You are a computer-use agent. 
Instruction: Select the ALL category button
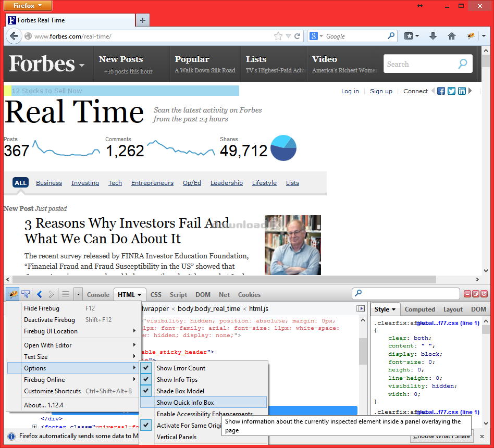(20, 183)
